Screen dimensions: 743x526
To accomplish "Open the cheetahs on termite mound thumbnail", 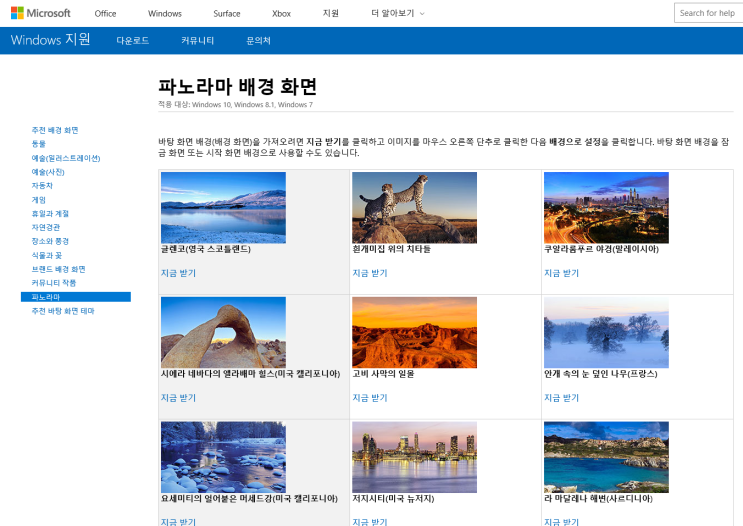I will [415, 208].
